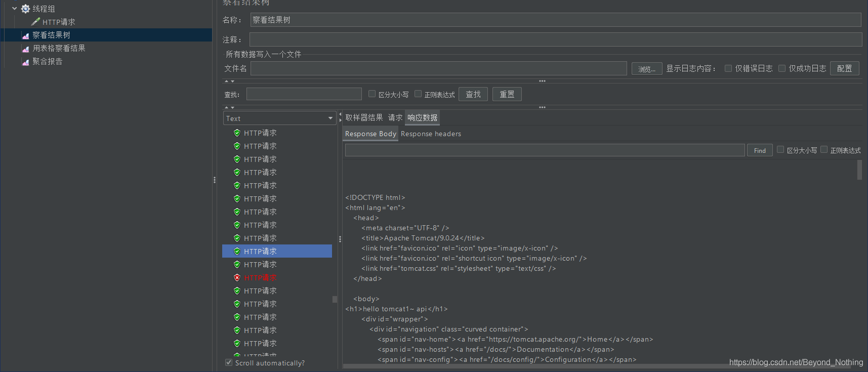Click the chart icon of 察看结果树
The image size is (868, 372).
click(25, 35)
